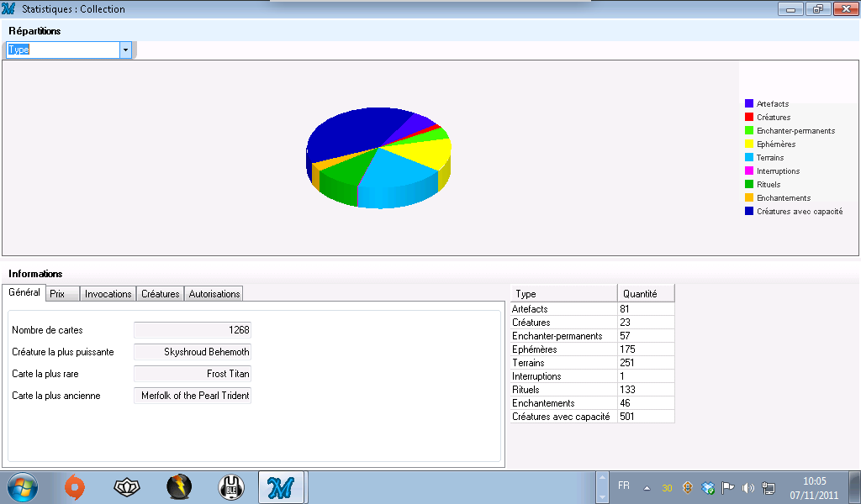Select the Ephémères table row

tap(593, 349)
